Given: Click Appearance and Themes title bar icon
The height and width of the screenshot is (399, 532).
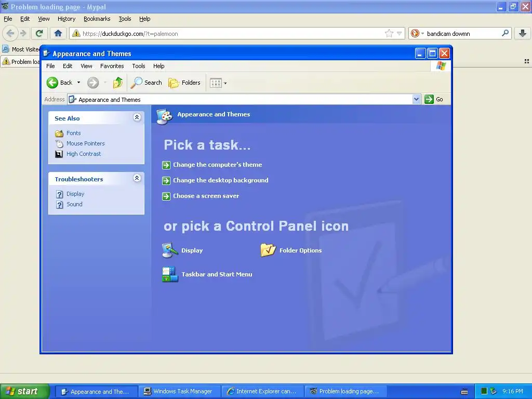Looking at the screenshot, I should (x=46, y=54).
